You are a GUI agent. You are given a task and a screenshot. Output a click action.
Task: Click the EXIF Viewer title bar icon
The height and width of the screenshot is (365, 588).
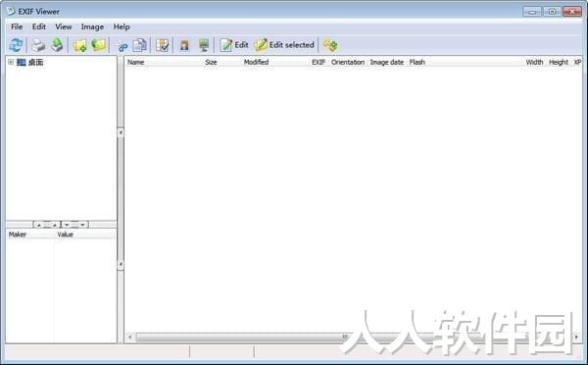[x=11, y=11]
